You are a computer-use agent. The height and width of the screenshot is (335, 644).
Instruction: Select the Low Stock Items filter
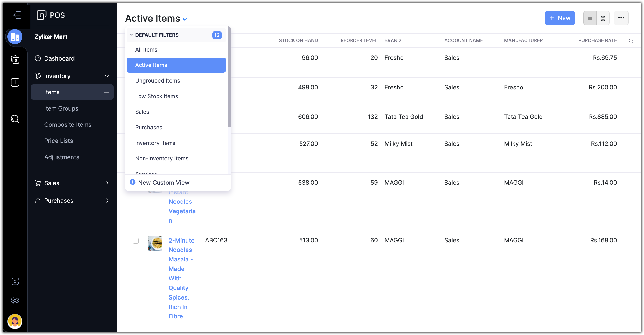(157, 96)
